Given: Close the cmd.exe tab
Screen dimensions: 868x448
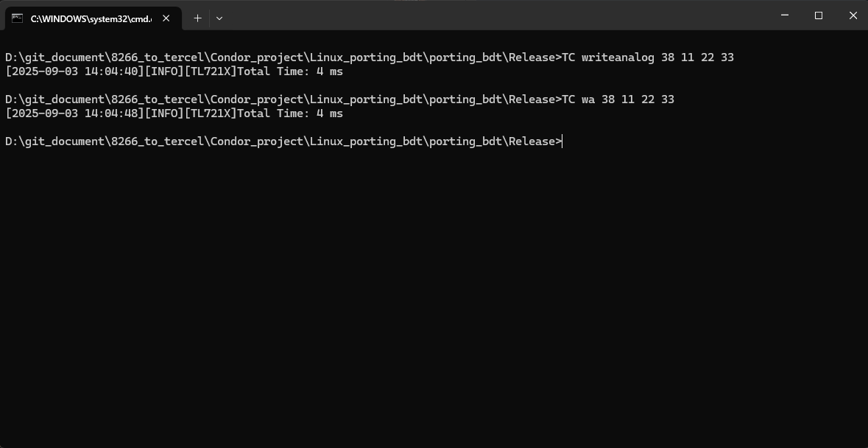Looking at the screenshot, I should click(x=166, y=18).
